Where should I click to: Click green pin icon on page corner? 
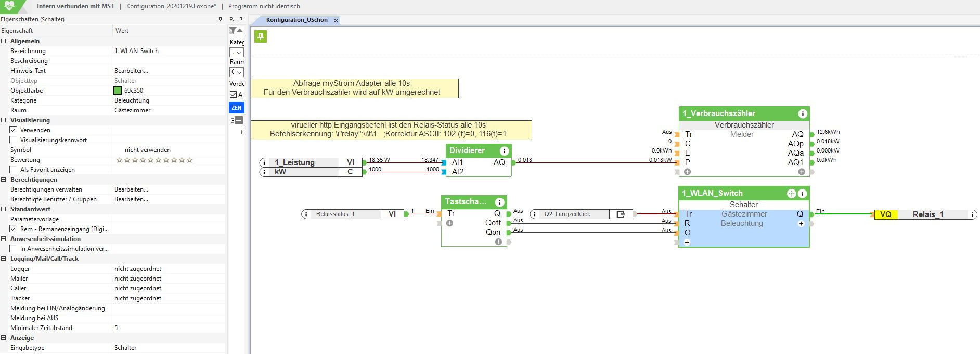261,36
